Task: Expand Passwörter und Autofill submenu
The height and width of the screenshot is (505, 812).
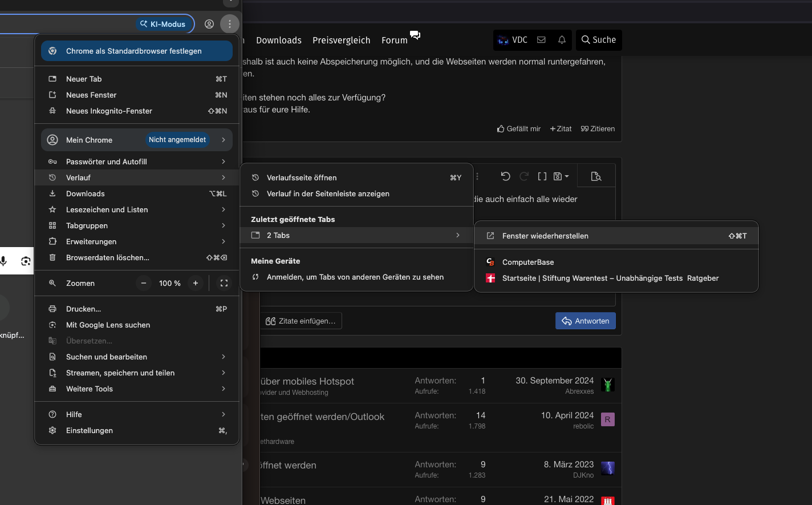Action: (x=137, y=161)
